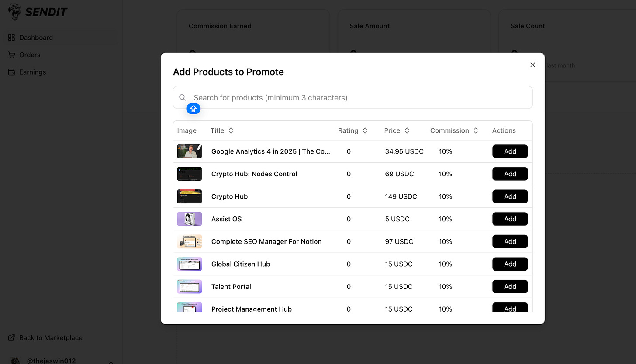
Task: Click the Google Analytics 4 in 2025 title
Action: 270,151
